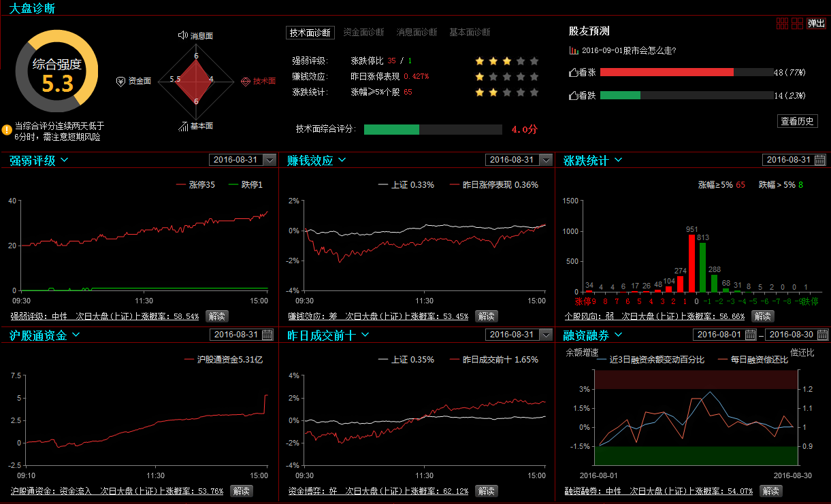Open the 融资融券:中性 probability link
831x504 pixels.
tap(659, 491)
